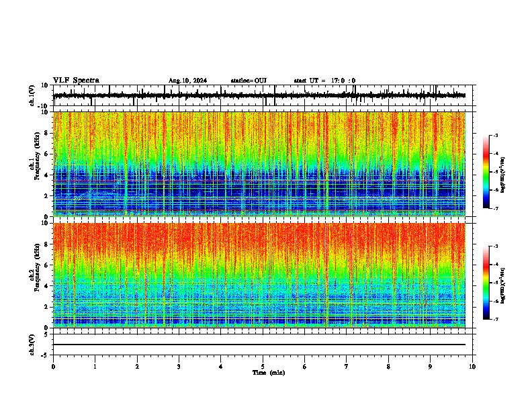Click time axis tick label "5"
Image resolution: width=532 pixels, height=411 pixels.
pyautogui.click(x=263, y=366)
